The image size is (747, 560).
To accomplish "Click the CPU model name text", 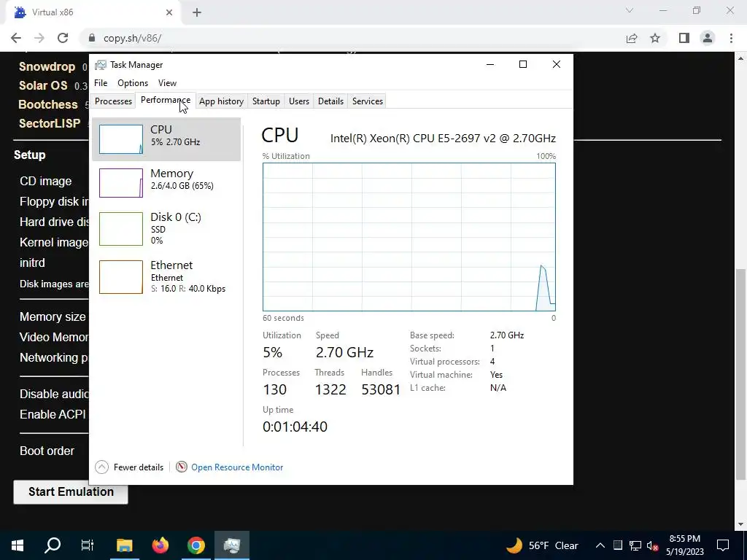I will tap(443, 139).
